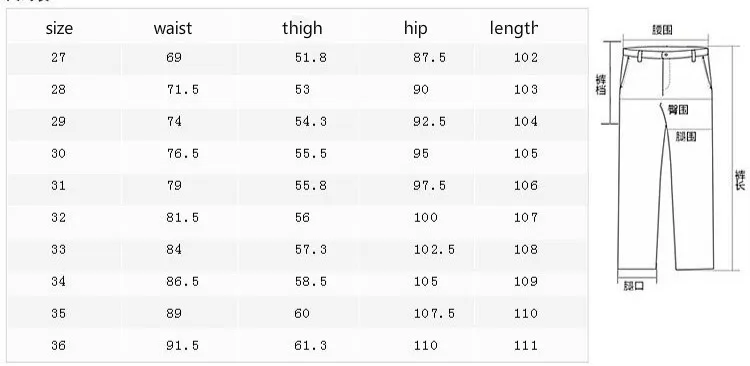Click the 'hip' column header

(x=415, y=28)
